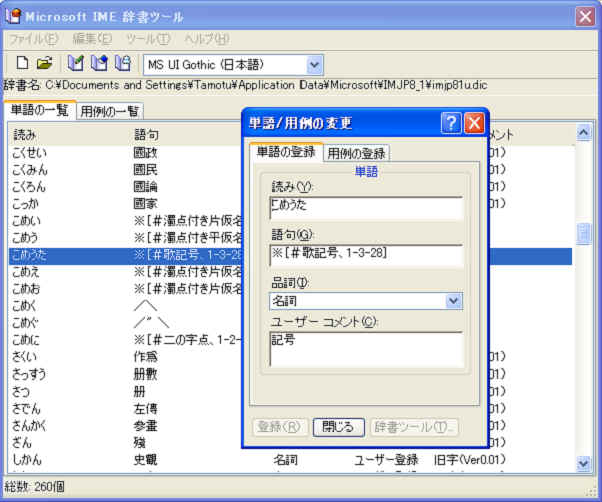
Task: Open the MS UI Gothic font dropdown
Action: click(315, 64)
